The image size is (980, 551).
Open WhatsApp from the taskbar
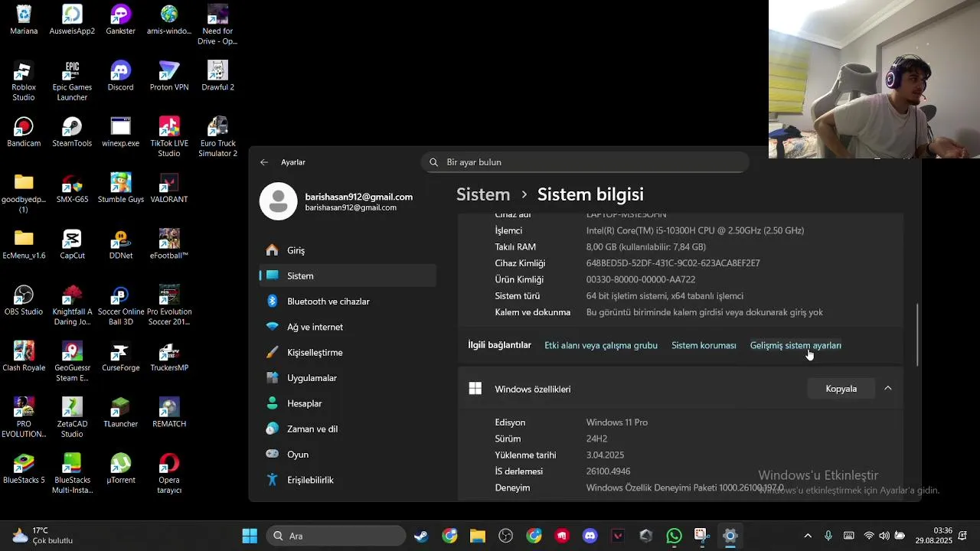click(x=674, y=536)
